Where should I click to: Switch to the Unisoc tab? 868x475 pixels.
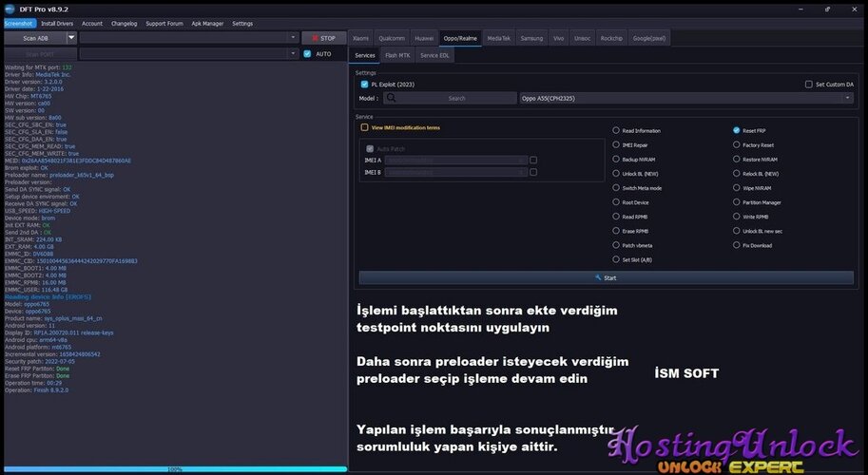pos(583,38)
